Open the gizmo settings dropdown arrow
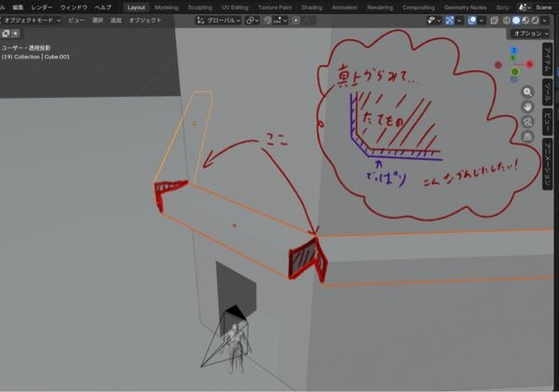The width and height of the screenshot is (559, 392). pos(459,20)
